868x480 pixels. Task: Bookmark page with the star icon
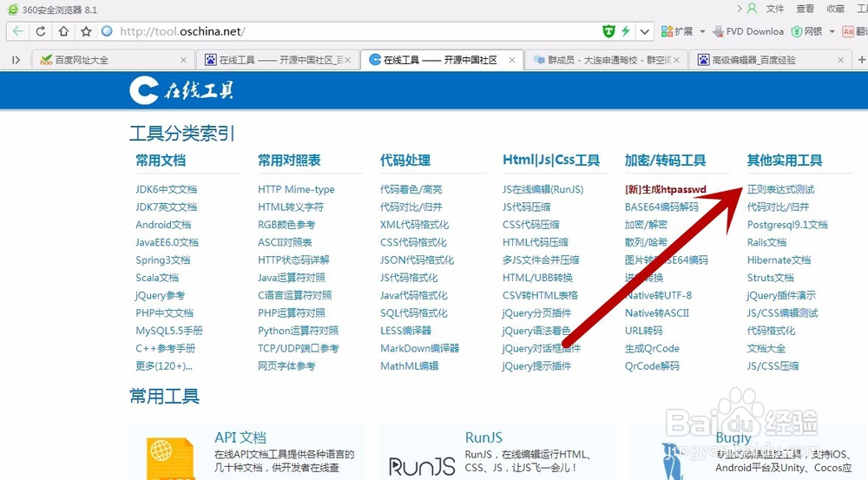point(86,31)
